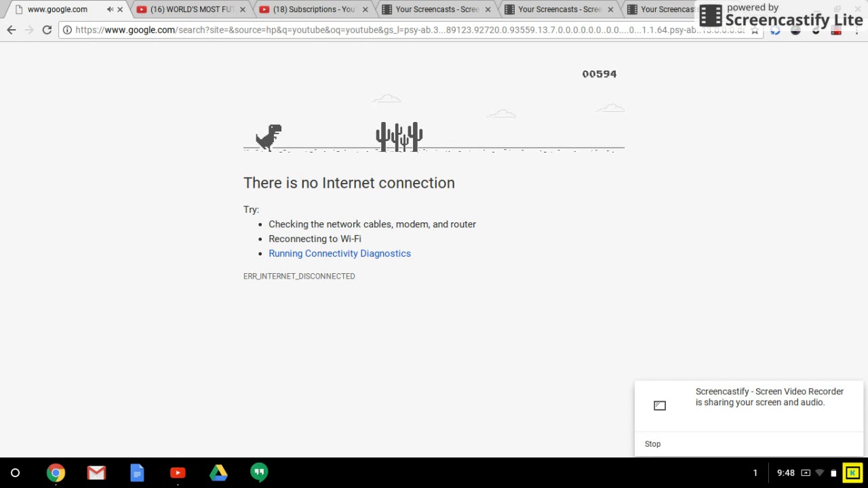View site information icon in address bar

click(67, 30)
